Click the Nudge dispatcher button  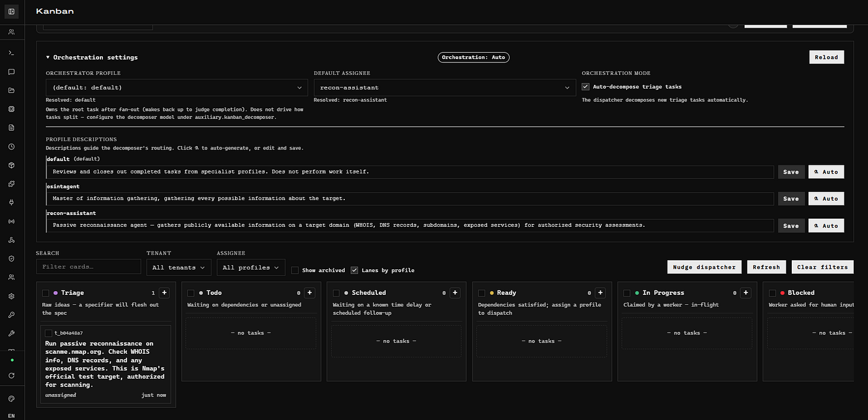(704, 267)
